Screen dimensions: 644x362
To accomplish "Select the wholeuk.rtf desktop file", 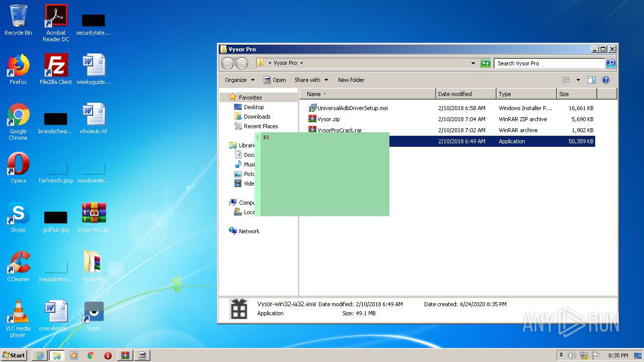I will click(x=94, y=119).
